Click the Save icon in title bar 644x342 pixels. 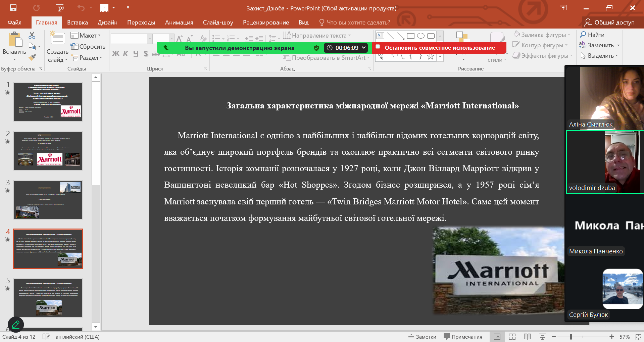point(13,8)
